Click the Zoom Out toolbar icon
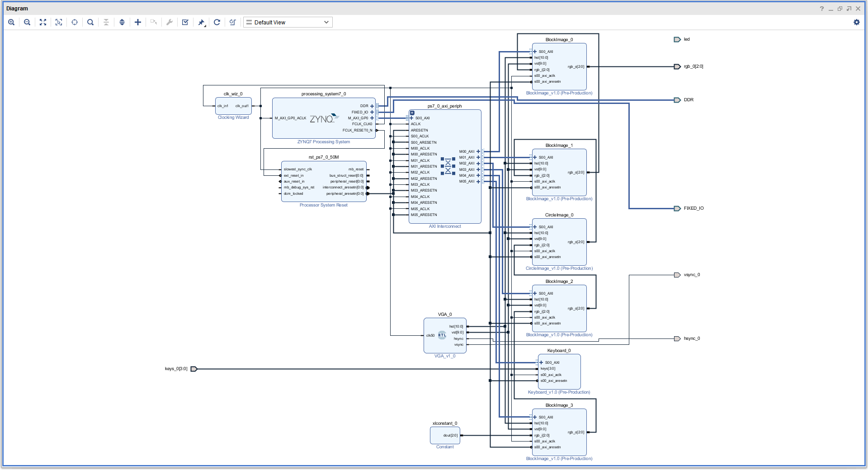The image size is (868, 470). [x=27, y=22]
